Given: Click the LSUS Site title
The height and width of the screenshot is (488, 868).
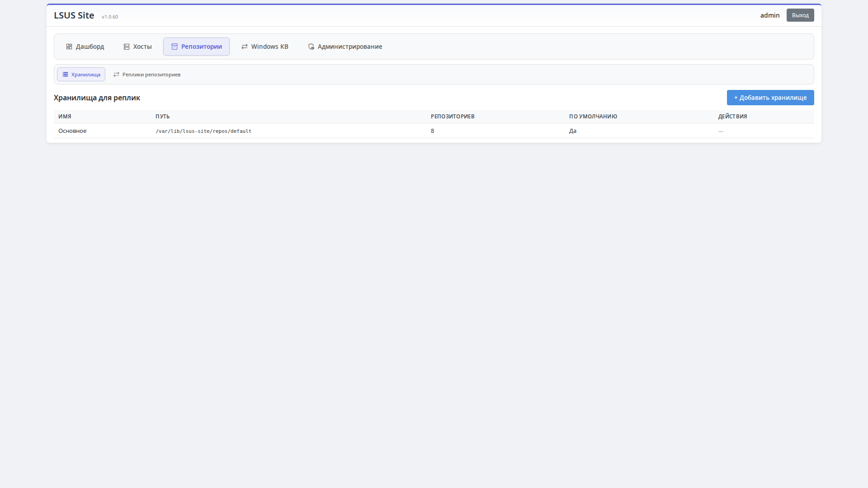Looking at the screenshot, I should 74,15.
